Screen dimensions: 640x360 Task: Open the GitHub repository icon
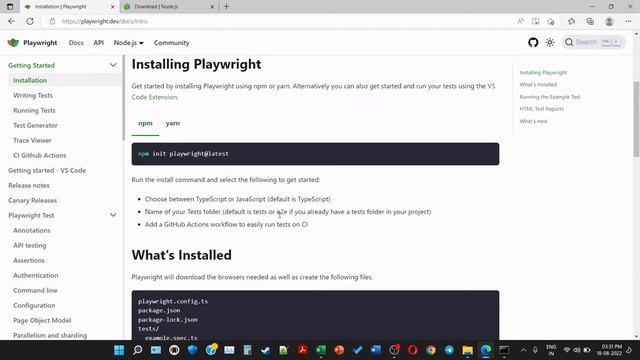click(533, 42)
